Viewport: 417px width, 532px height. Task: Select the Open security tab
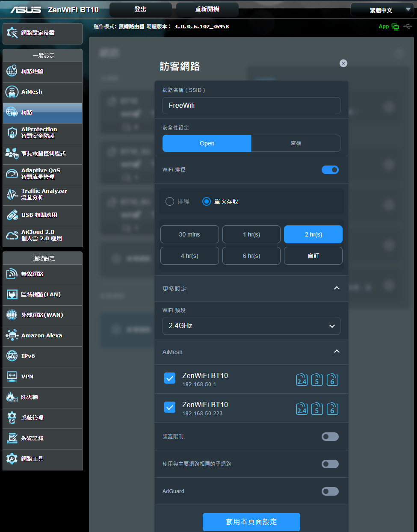pos(207,143)
